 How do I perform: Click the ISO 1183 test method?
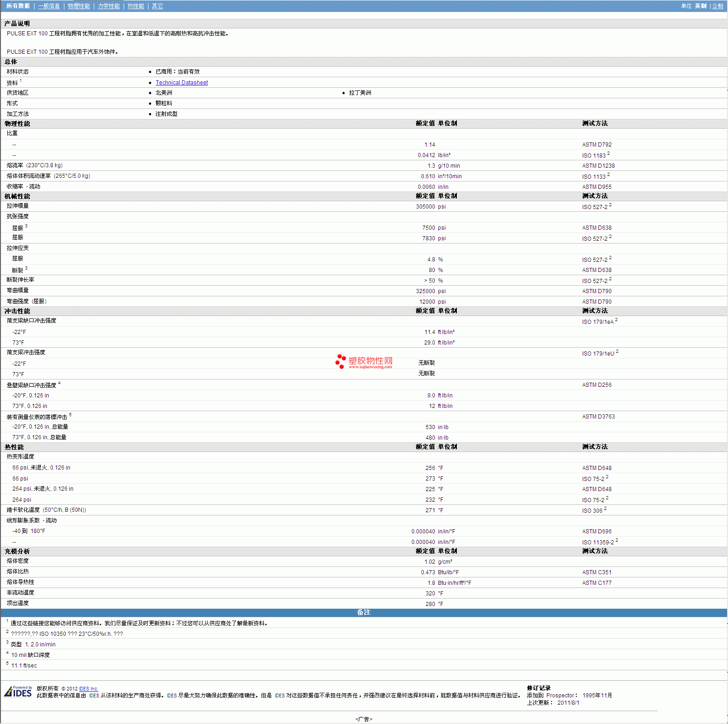[596, 155]
